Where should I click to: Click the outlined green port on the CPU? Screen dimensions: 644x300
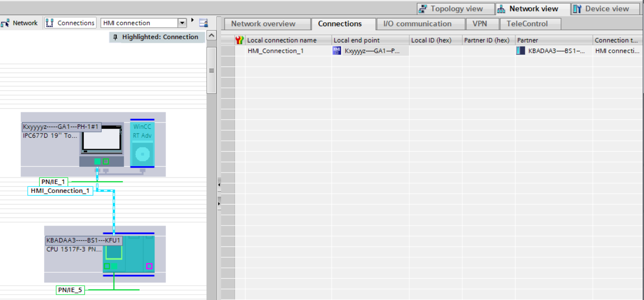tap(107, 266)
